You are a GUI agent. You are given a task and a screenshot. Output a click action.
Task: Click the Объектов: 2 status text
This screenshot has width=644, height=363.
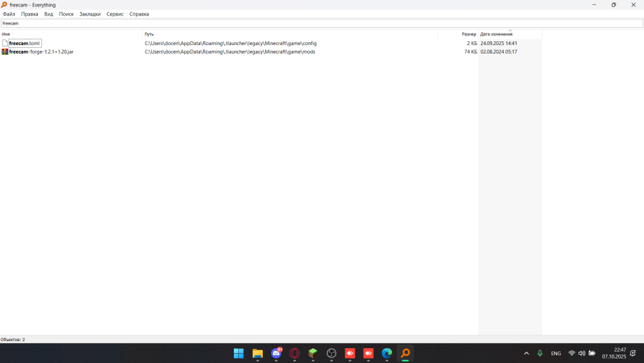pyautogui.click(x=13, y=340)
